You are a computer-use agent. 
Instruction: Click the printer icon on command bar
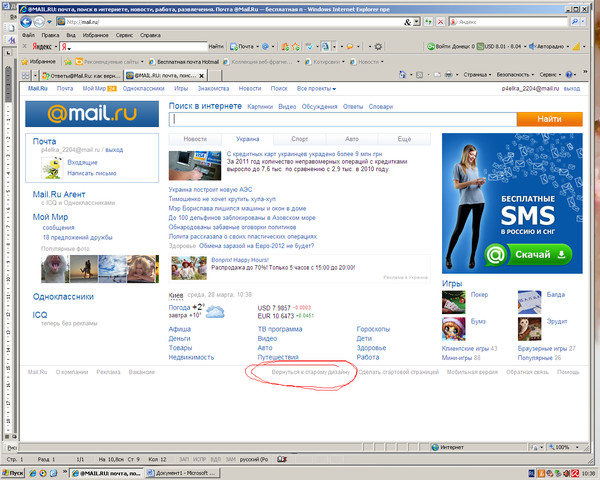click(x=448, y=75)
